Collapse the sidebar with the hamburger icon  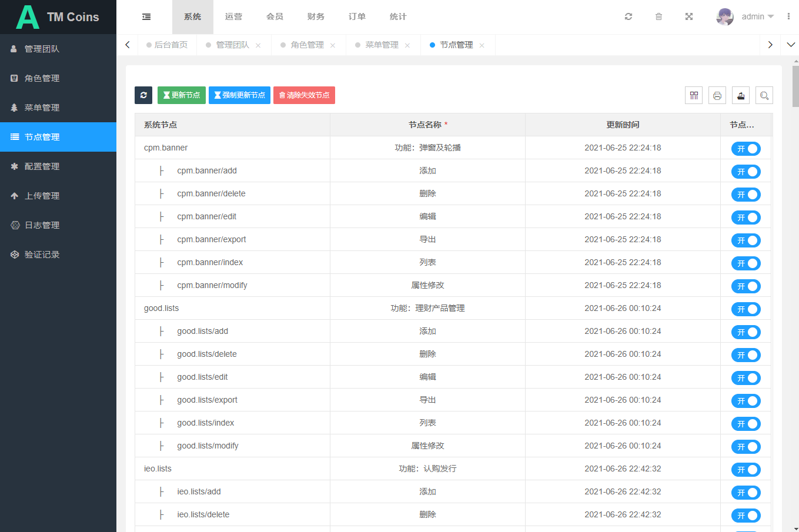click(x=146, y=17)
